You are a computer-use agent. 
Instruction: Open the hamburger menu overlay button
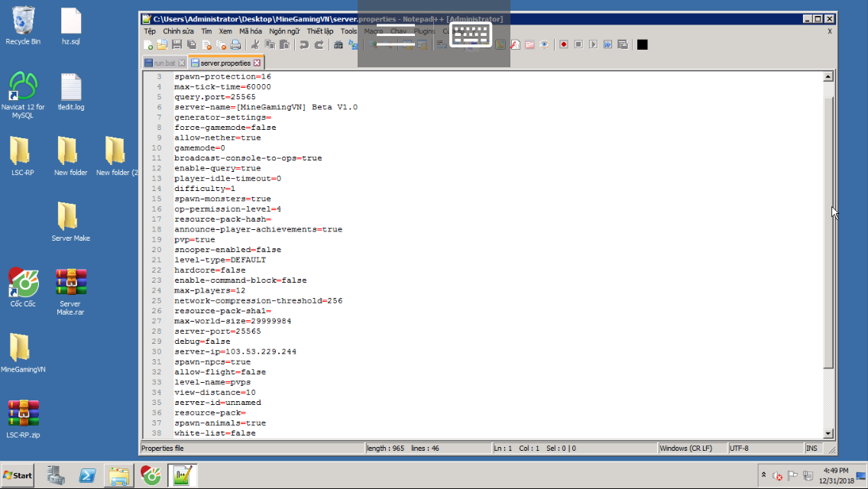click(396, 34)
